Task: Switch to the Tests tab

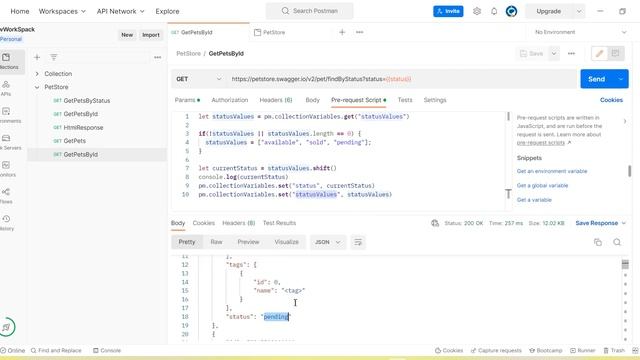Action: 405,100
